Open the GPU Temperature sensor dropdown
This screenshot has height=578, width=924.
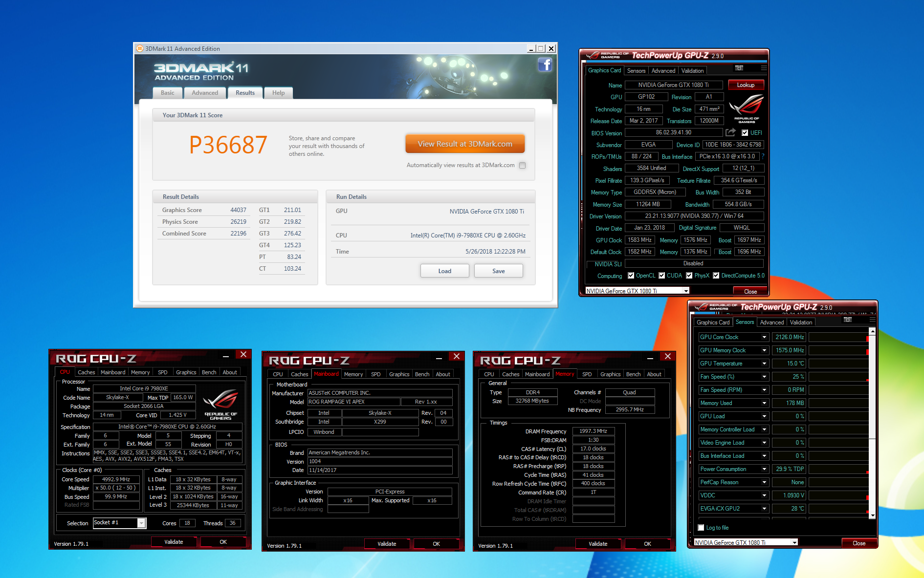click(x=764, y=364)
